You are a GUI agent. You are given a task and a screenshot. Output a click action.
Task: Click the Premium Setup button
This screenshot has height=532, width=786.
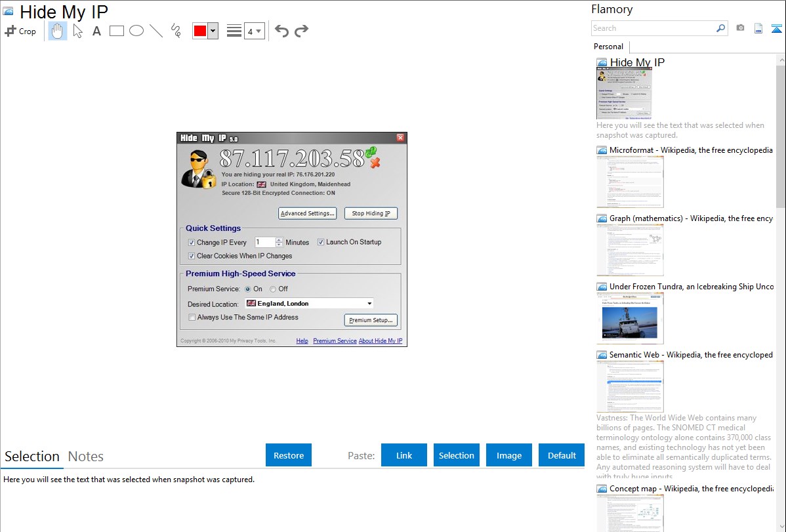371,320
